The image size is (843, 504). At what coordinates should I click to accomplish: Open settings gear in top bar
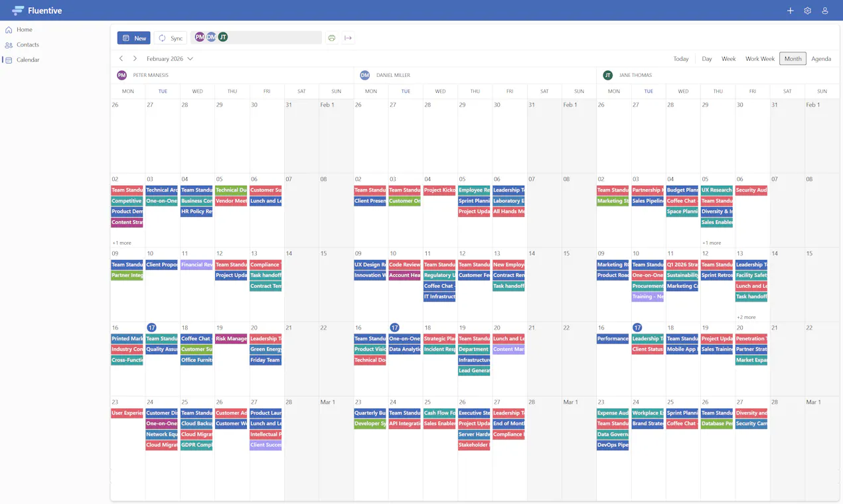(807, 11)
